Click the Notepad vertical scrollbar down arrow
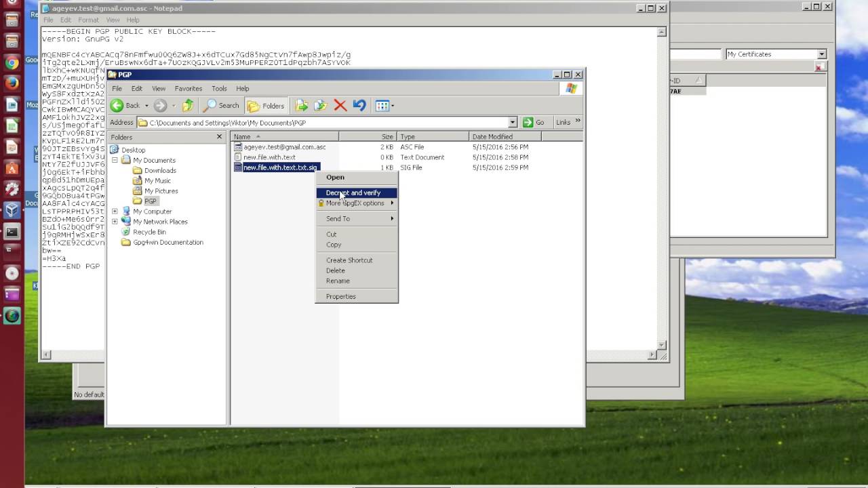Viewport: 868px width, 488px height. point(662,345)
